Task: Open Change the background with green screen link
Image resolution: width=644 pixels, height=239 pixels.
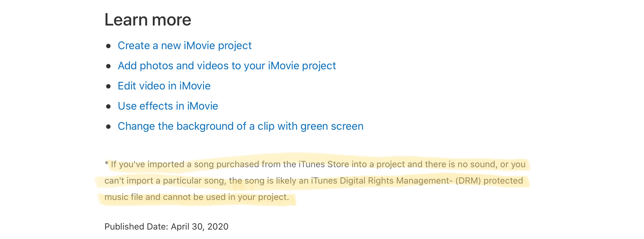Action: coord(241,126)
